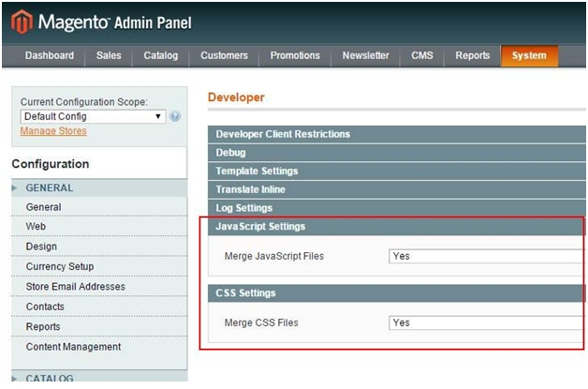
Task: Expand the Template Settings section
Action: 397,171
